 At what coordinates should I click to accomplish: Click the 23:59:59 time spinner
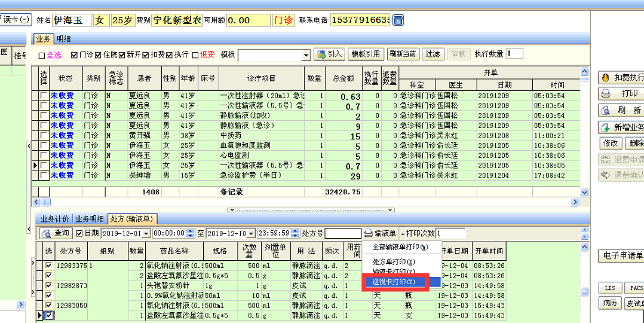295,233
